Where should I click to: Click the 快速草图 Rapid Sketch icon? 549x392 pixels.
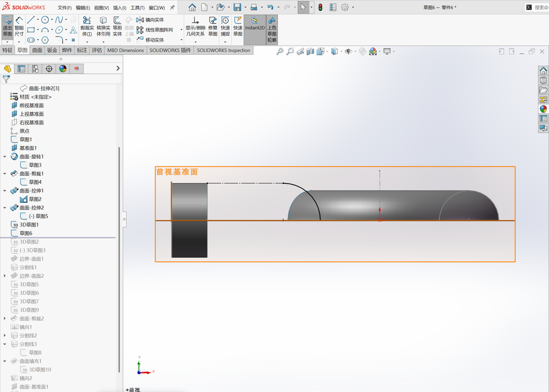tap(238, 27)
